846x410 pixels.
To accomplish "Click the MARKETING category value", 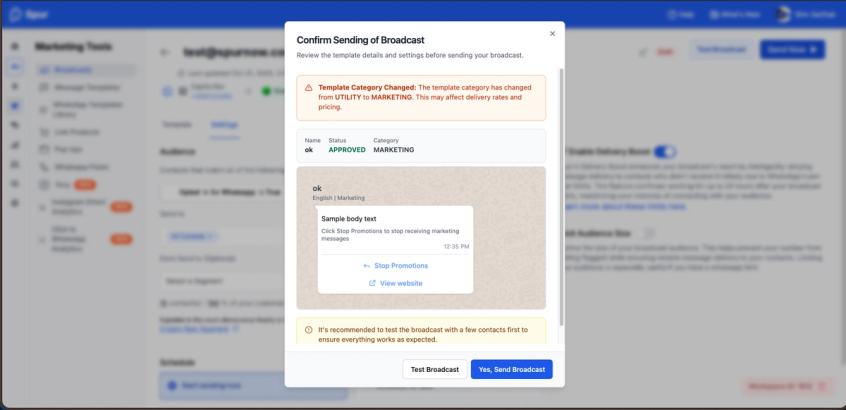I will click(x=394, y=150).
